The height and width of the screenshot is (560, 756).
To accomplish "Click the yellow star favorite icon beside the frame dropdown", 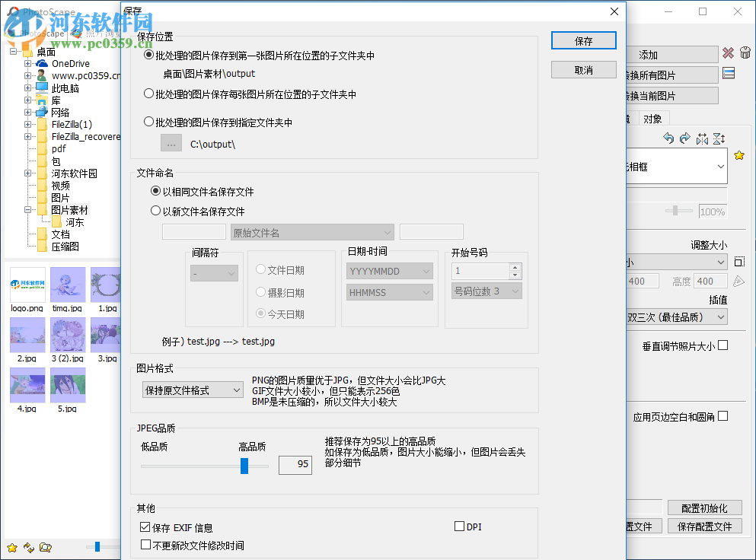I will (738, 155).
